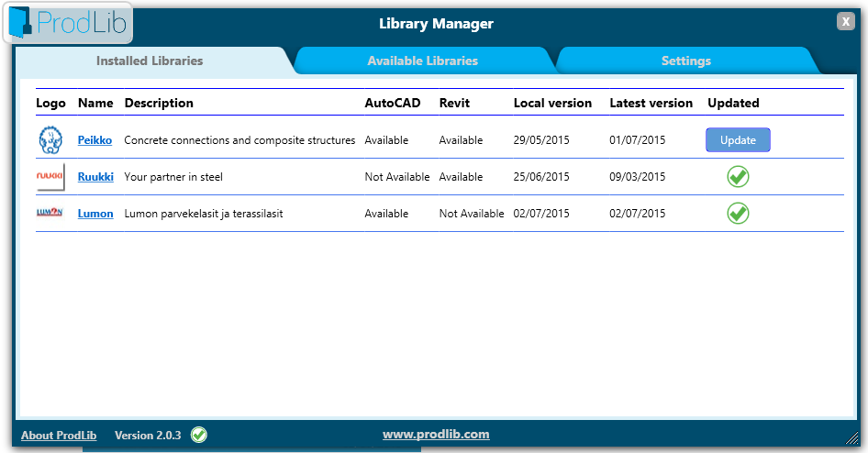Open the Lumon library link

pos(95,214)
